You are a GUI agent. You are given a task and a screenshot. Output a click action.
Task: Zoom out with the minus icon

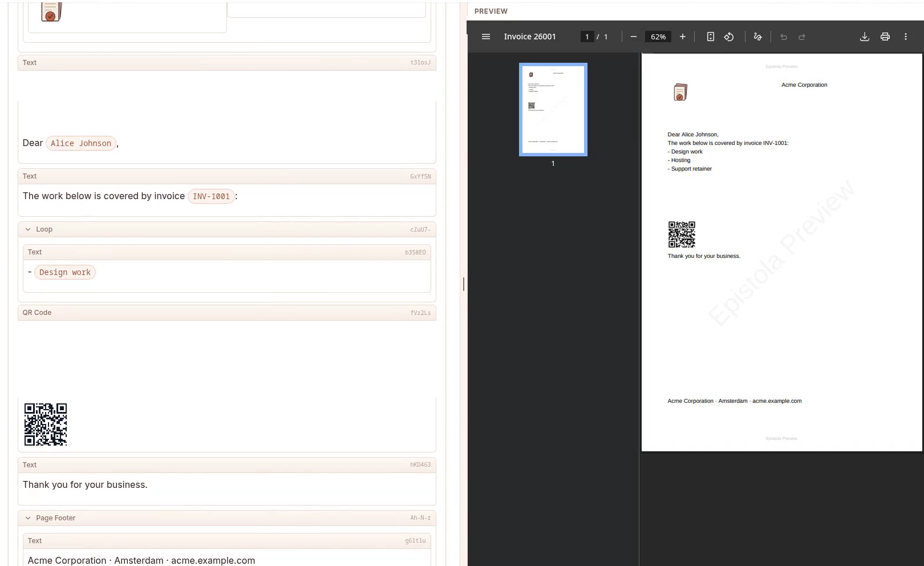tap(633, 37)
